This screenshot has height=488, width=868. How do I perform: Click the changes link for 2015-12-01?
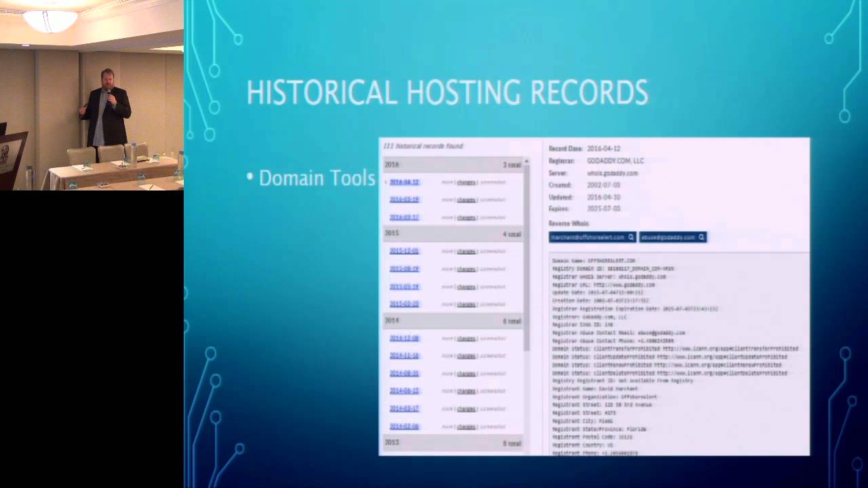pos(466,251)
